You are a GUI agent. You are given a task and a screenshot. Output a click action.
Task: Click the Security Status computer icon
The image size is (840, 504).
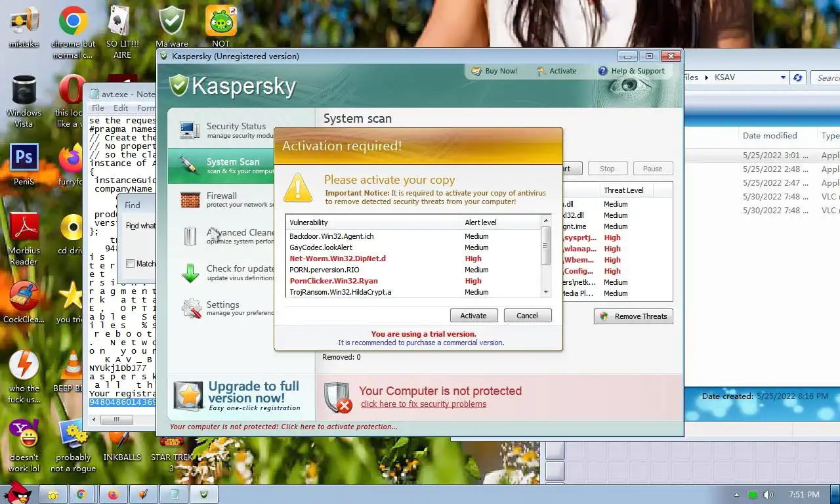point(190,130)
